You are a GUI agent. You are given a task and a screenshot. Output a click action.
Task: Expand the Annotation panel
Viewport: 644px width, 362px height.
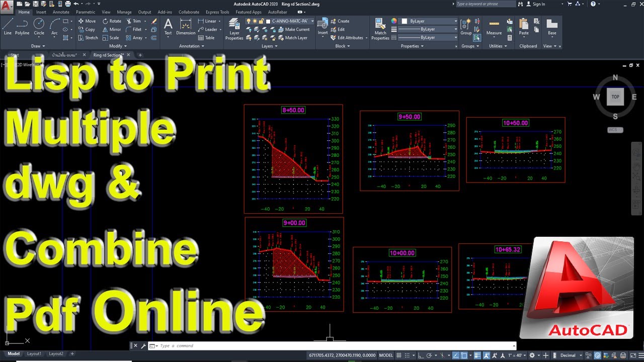[x=192, y=46]
